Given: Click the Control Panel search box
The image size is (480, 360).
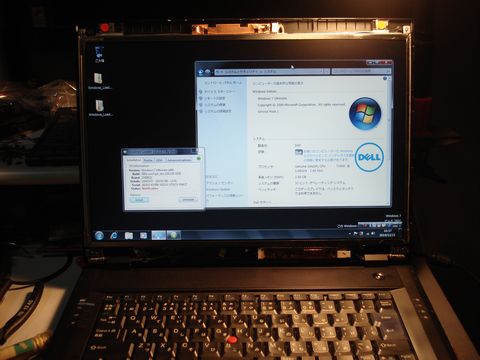Looking at the screenshot, I should coord(361,71).
